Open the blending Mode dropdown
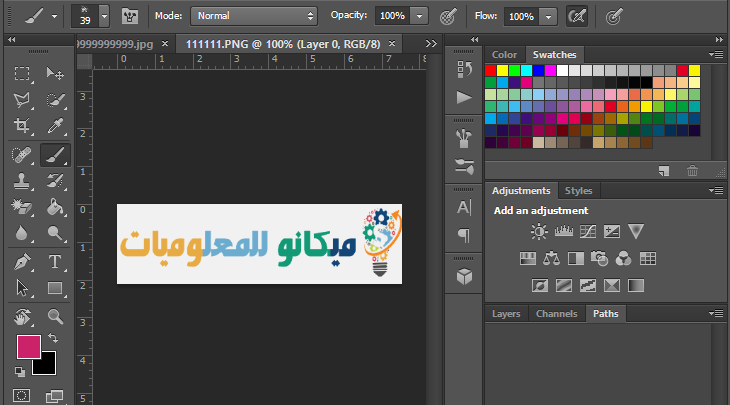The image size is (730, 405). coord(254,16)
